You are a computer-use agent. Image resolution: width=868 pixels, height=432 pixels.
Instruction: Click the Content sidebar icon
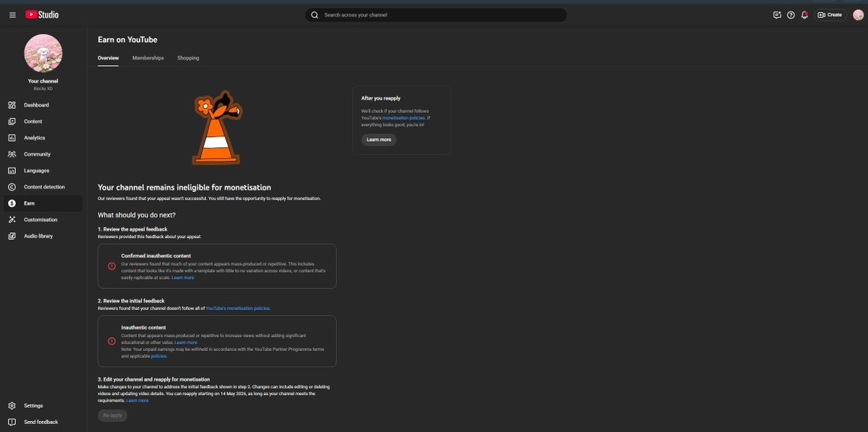pos(12,122)
